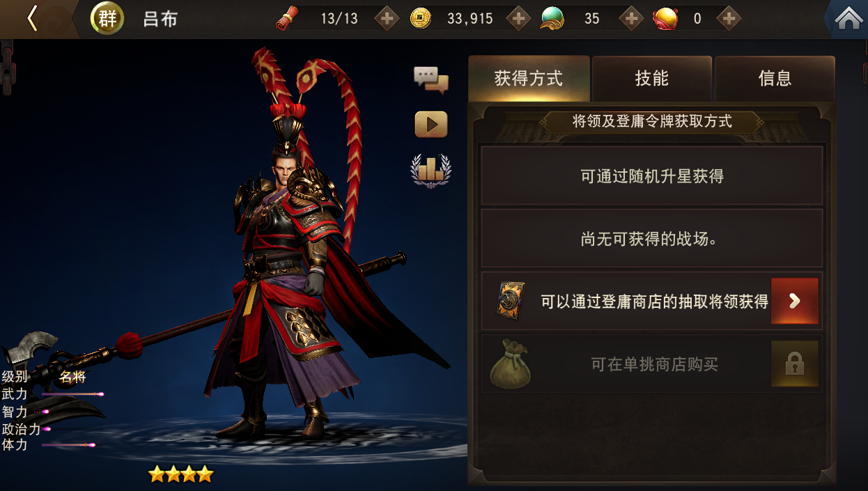
Task: Open the home screen icon
Action: click(x=848, y=19)
